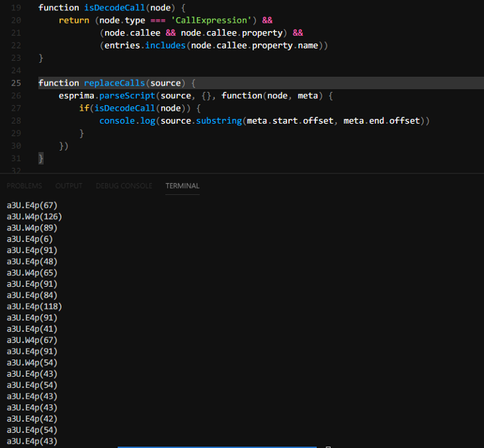
Task: Open the OUTPUT panel tab
Action: pos(68,186)
